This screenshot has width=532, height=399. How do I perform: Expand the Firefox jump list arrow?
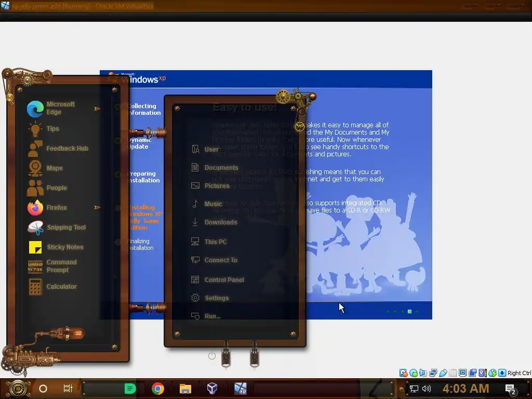point(97,207)
